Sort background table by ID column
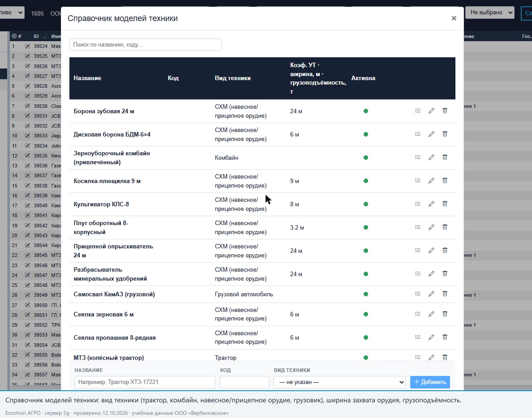532x418 pixels. click(36, 36)
